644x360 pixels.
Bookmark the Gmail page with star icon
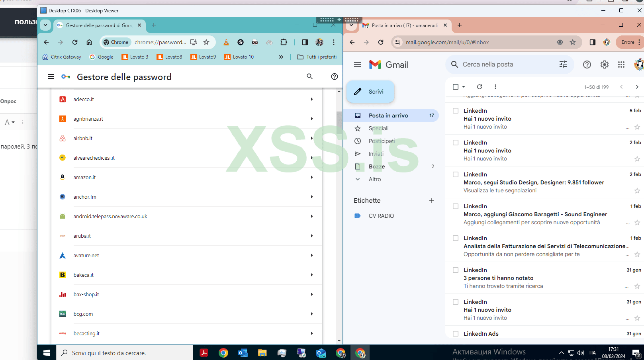pyautogui.click(x=573, y=42)
